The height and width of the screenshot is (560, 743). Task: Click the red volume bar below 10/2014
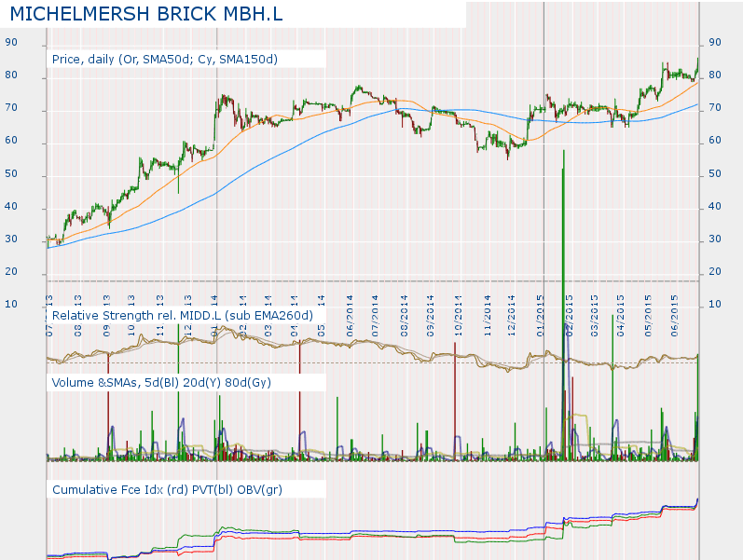[455, 402]
